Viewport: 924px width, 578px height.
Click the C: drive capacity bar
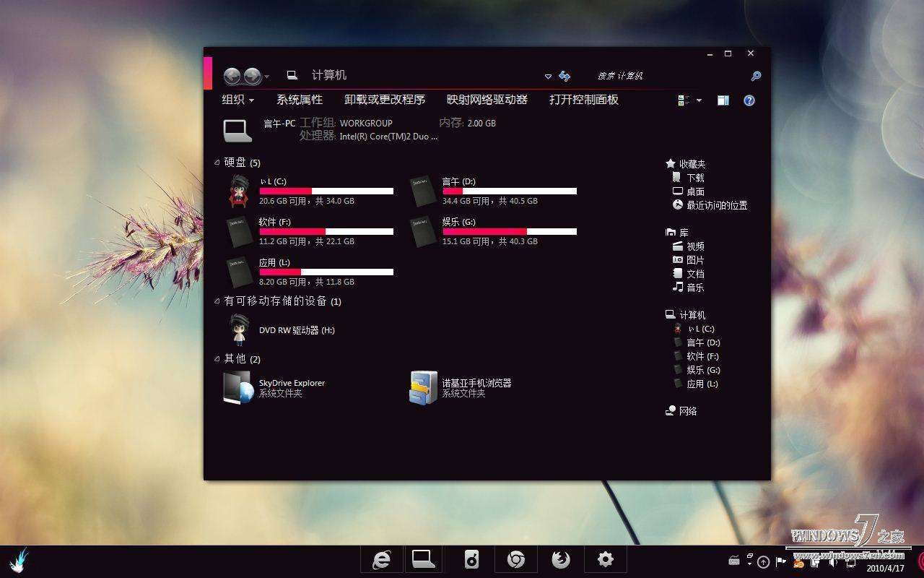click(325, 191)
